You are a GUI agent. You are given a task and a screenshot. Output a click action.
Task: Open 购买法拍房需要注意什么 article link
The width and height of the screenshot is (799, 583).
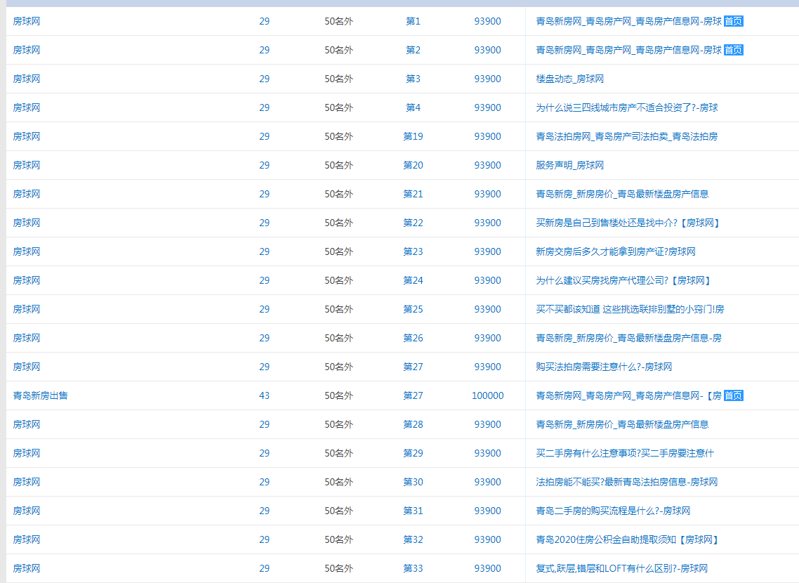(x=604, y=367)
